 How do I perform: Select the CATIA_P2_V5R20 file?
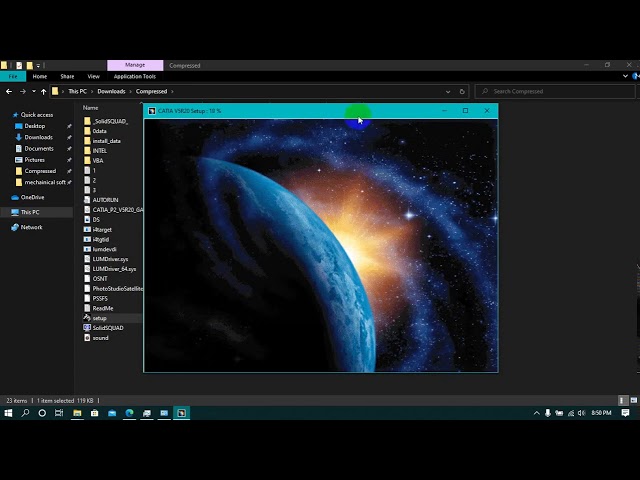click(x=118, y=210)
